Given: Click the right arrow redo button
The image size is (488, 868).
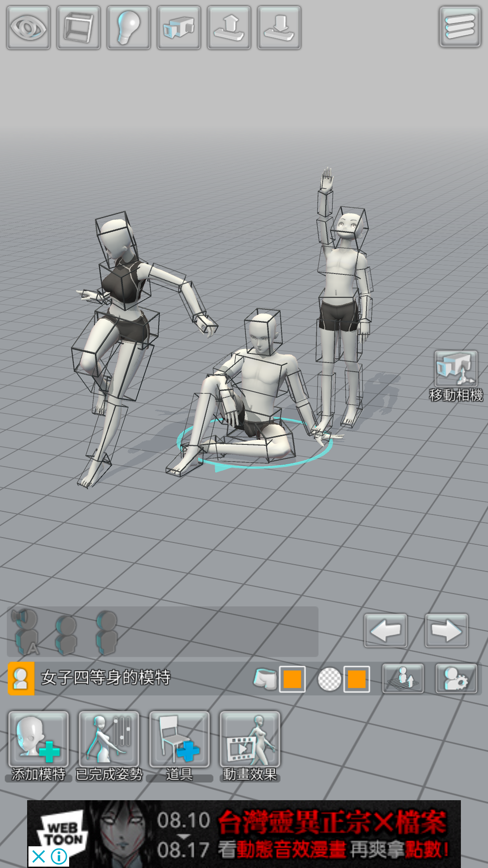Looking at the screenshot, I should 446,631.
